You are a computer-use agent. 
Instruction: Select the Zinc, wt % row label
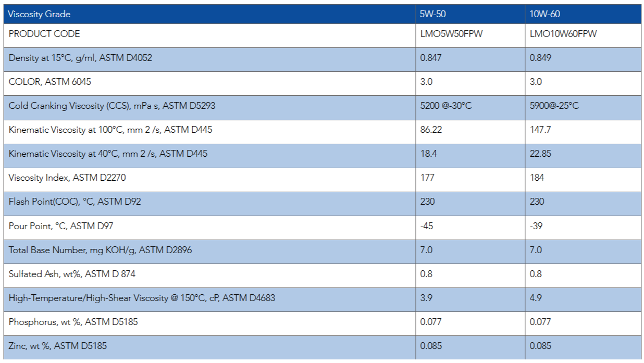pyautogui.click(x=58, y=346)
